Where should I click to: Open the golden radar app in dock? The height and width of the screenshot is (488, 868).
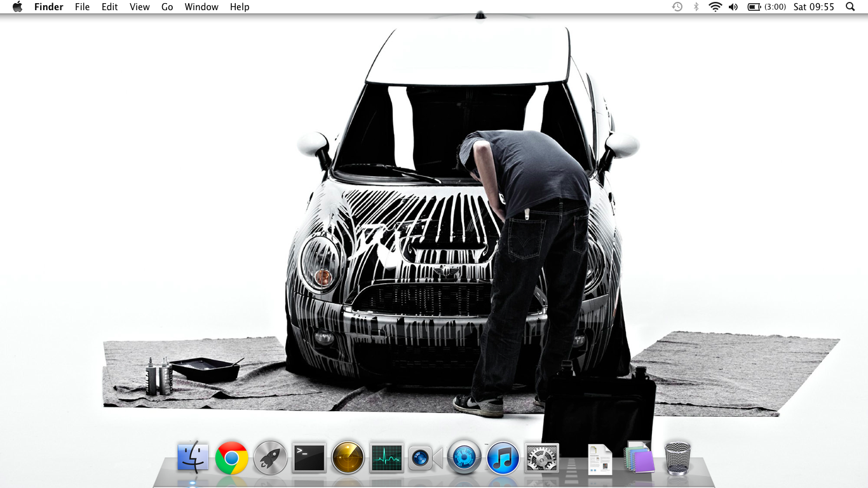pos(348,458)
